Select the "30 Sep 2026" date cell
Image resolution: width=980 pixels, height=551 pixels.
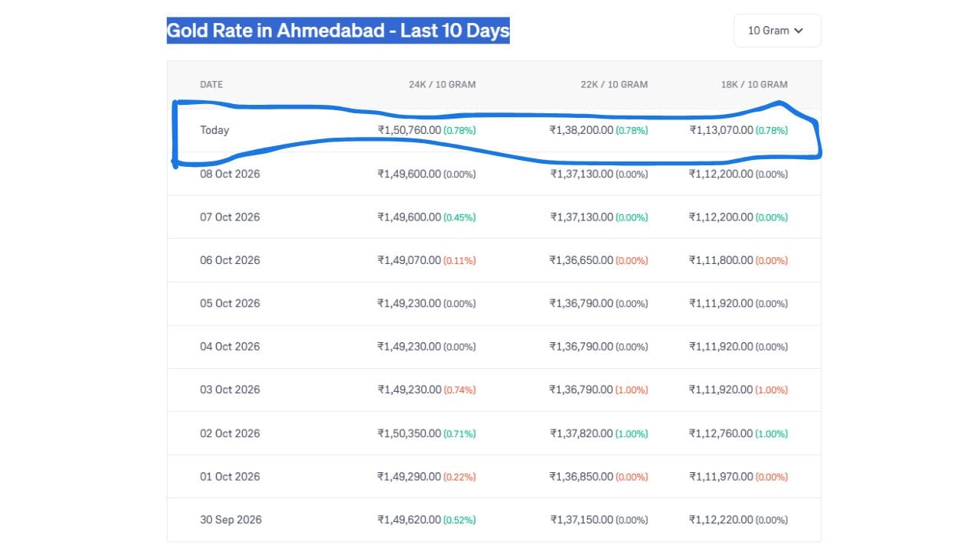tap(230, 520)
